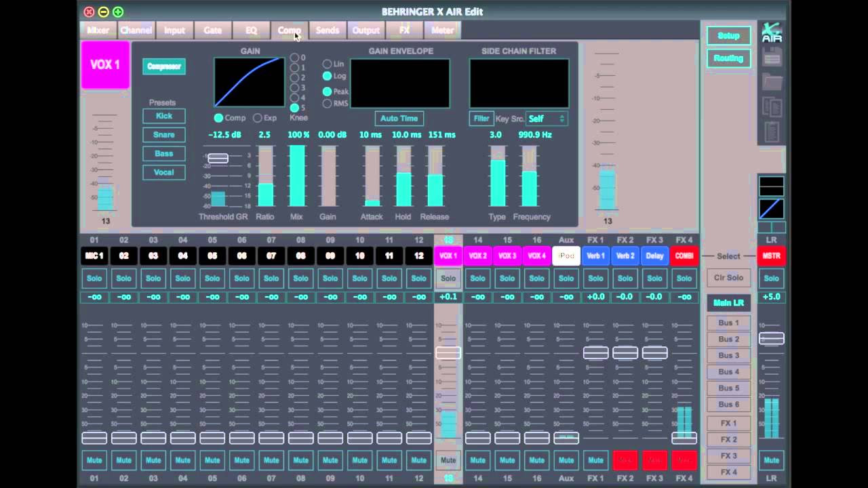Click the save scene disk icon
This screenshot has height=488, width=868.
(x=772, y=56)
